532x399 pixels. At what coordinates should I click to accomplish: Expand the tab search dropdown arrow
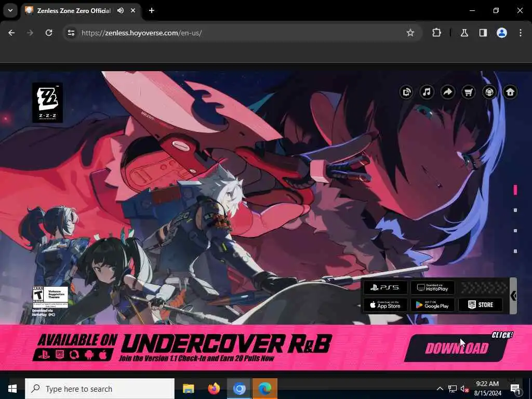tap(10, 10)
